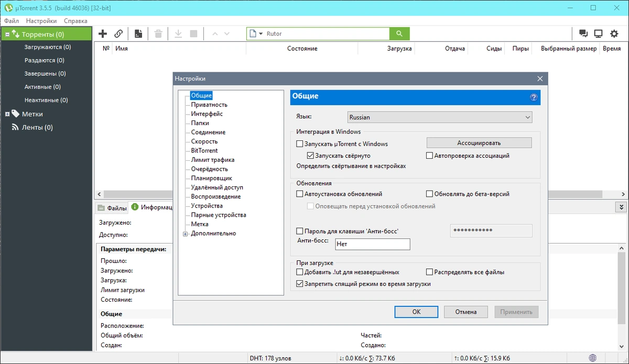The width and height of the screenshot is (629, 364).
Task: Click DHT: 178 узлов in status bar
Action: point(271,358)
